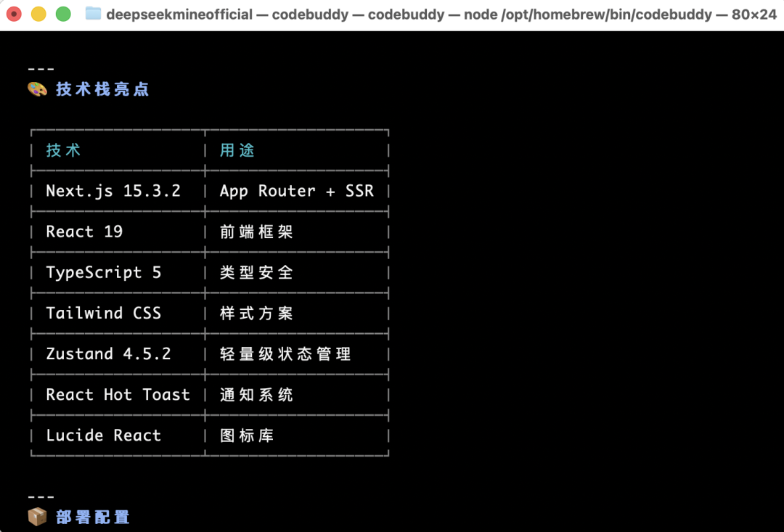Select the Next.js 15.3.2 table cell
The image size is (784, 532).
click(113, 191)
